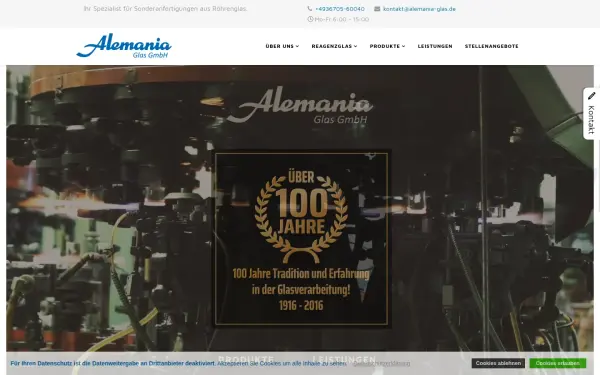Expand the REAGENZGLAS menu chevron

point(355,46)
